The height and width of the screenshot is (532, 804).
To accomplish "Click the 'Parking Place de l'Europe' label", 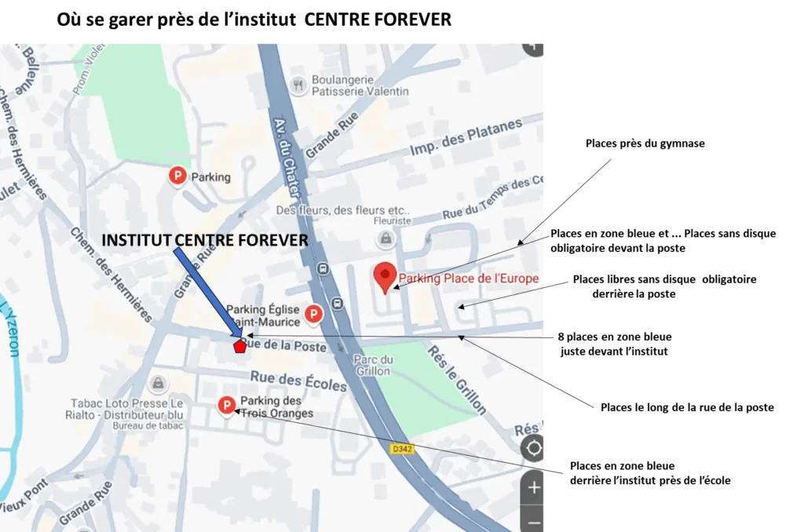I will pyautogui.click(x=469, y=279).
